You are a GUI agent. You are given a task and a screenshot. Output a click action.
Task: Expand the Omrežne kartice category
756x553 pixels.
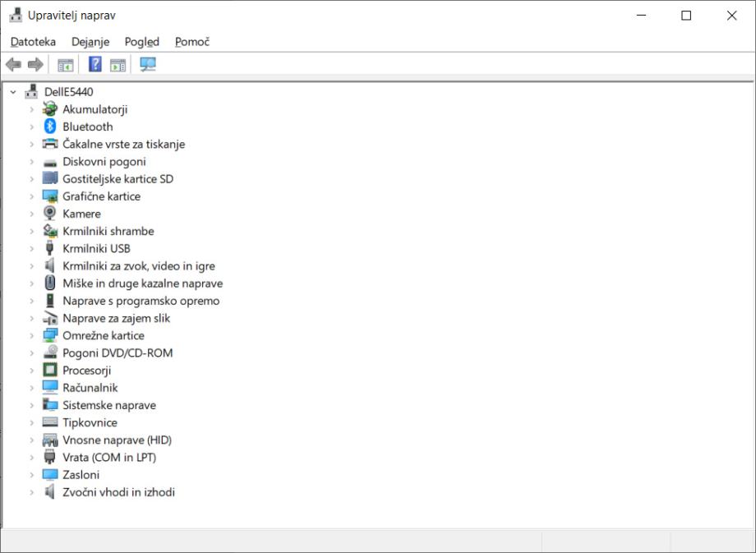(31, 335)
